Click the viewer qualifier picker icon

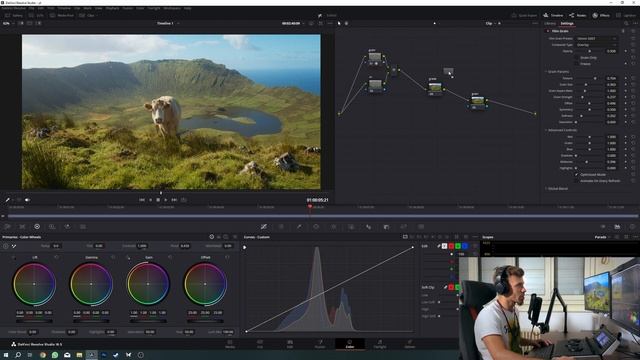[7, 200]
